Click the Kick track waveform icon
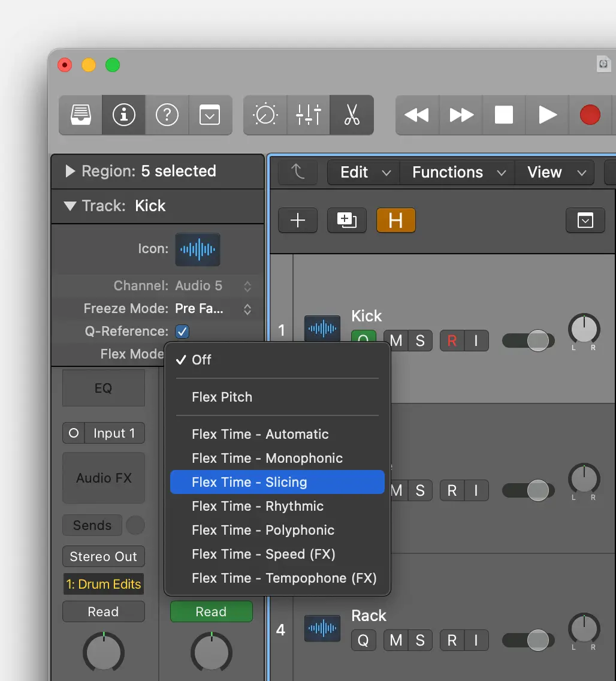The image size is (616, 681). click(x=322, y=329)
